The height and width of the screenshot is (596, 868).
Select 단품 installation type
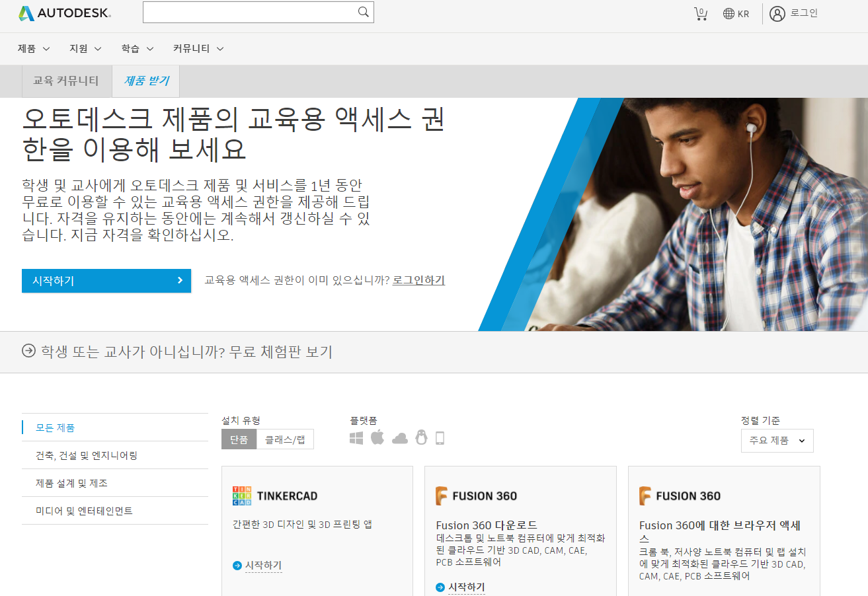click(x=239, y=439)
